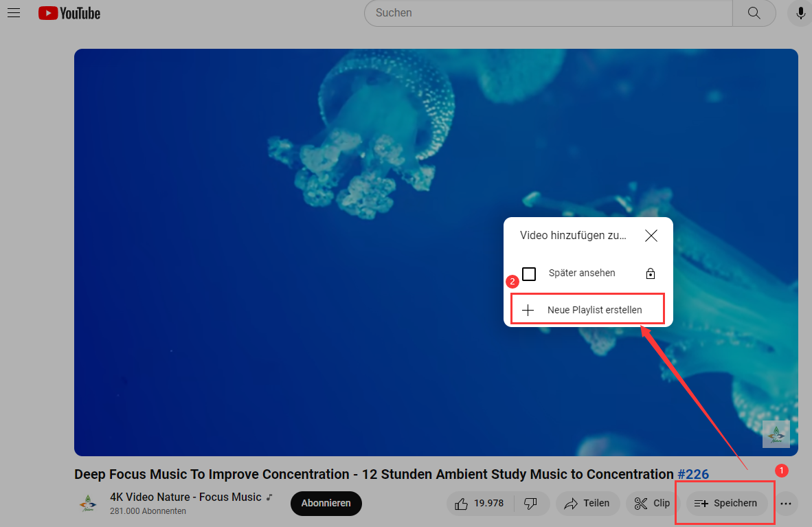Open the 4K Video Nature channel avatar
This screenshot has width=812, height=527.
(87, 504)
